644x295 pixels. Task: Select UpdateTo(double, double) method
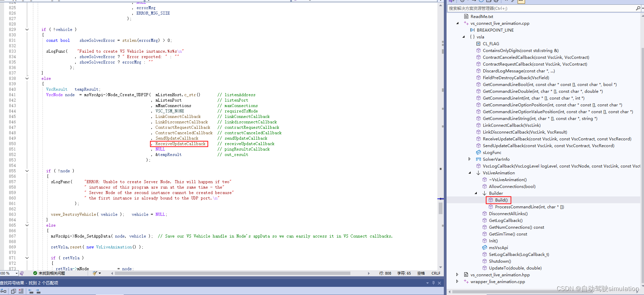coord(515,268)
